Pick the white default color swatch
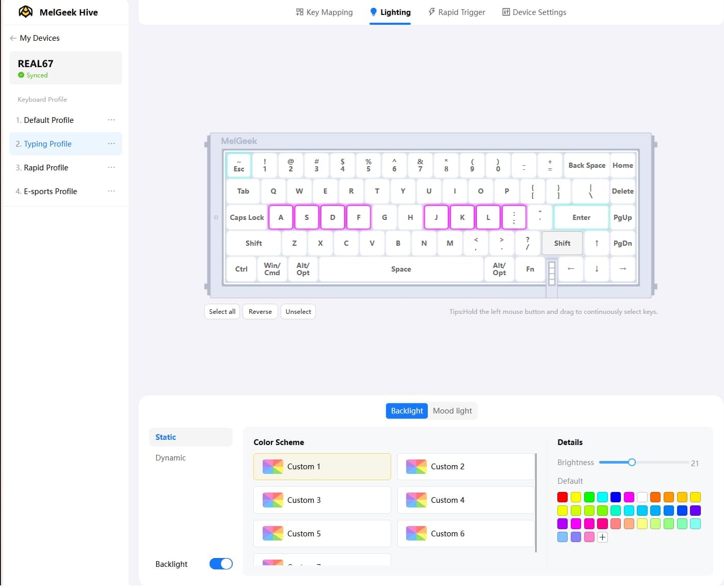724x588 pixels. point(642,497)
